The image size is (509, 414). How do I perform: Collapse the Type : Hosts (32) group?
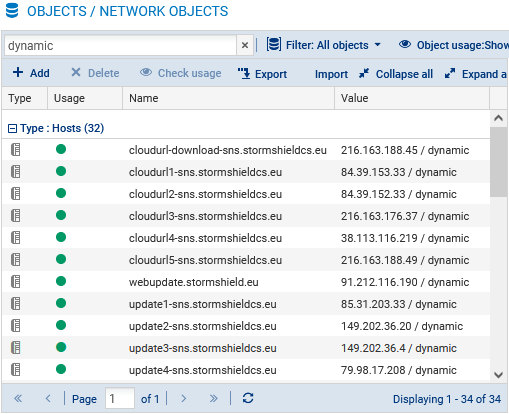tap(12, 128)
